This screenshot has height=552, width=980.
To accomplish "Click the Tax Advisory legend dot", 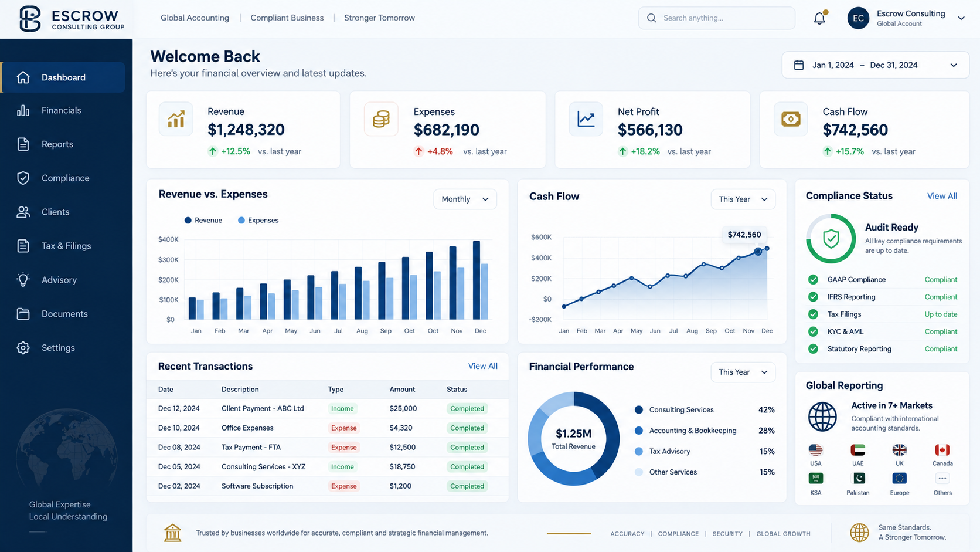I will [639, 452].
